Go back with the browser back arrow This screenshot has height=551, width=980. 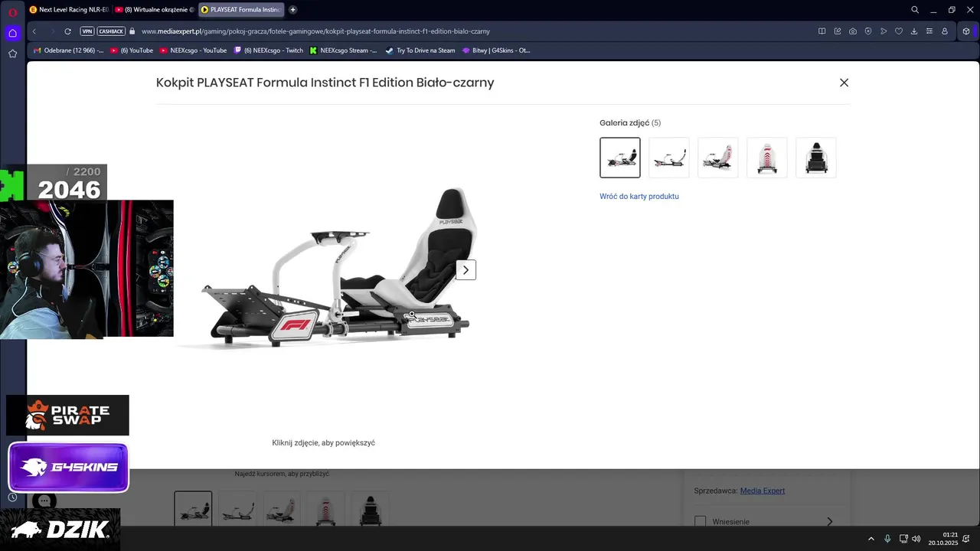tap(34, 31)
